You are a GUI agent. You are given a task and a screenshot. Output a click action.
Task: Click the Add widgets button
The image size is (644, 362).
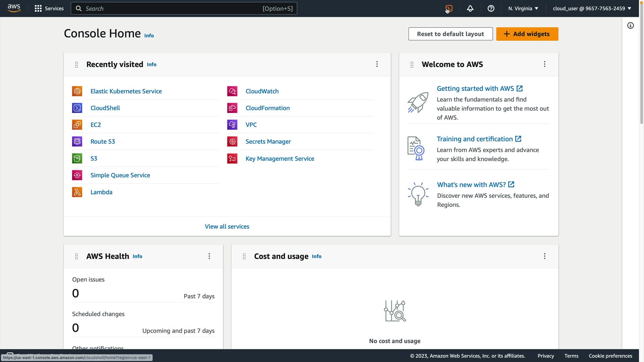tap(527, 34)
